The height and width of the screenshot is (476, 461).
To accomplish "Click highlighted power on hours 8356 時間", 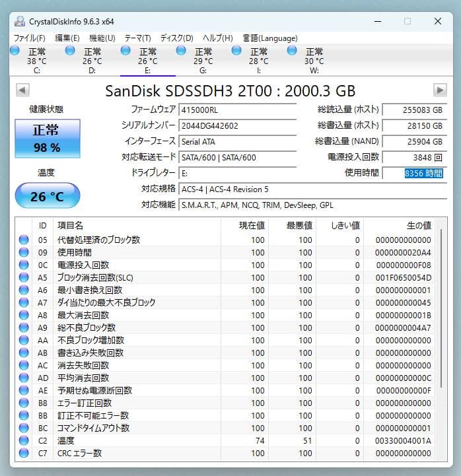I will (x=423, y=174).
